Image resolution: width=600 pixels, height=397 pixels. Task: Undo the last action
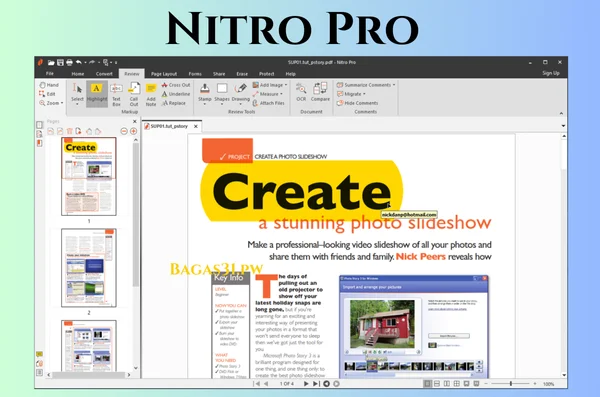pyautogui.click(x=78, y=62)
